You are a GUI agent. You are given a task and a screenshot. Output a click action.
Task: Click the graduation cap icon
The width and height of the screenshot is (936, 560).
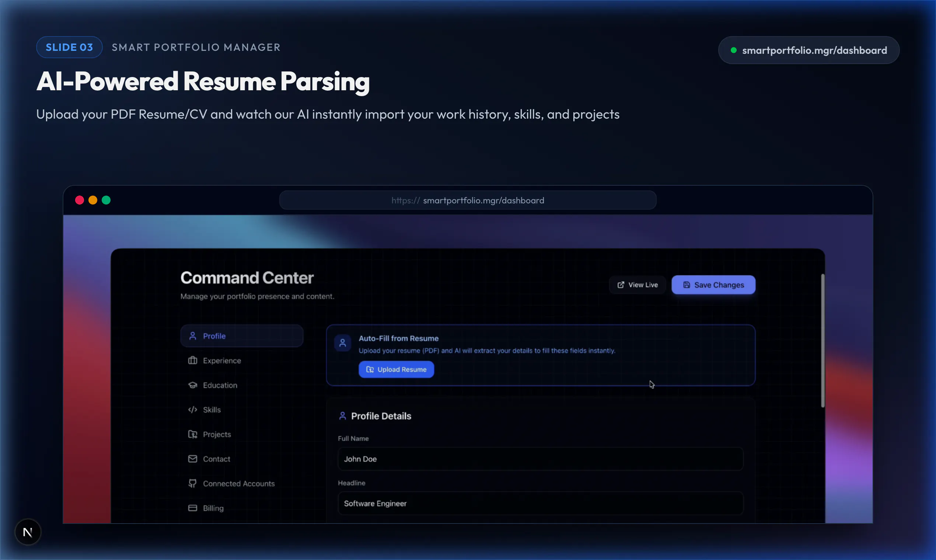192,385
